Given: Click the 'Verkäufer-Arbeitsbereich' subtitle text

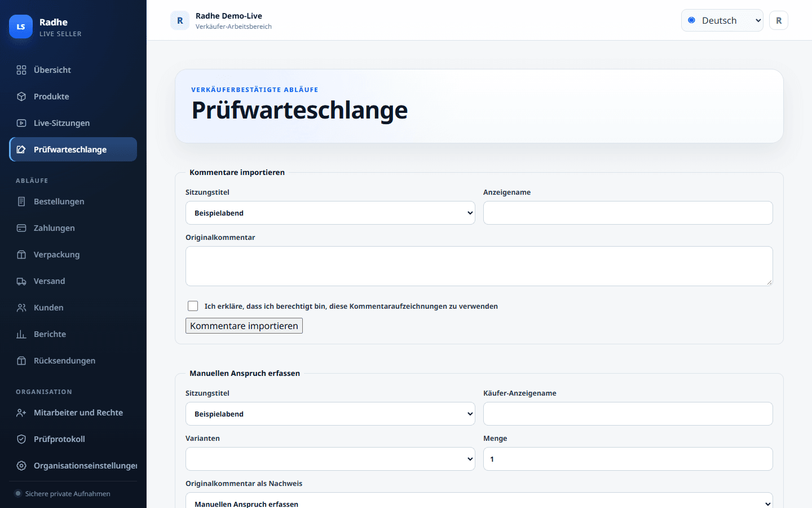Looking at the screenshot, I should (x=233, y=27).
